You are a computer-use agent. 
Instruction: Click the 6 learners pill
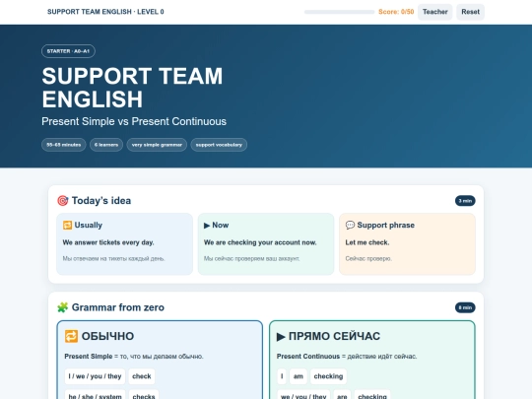coord(106,145)
